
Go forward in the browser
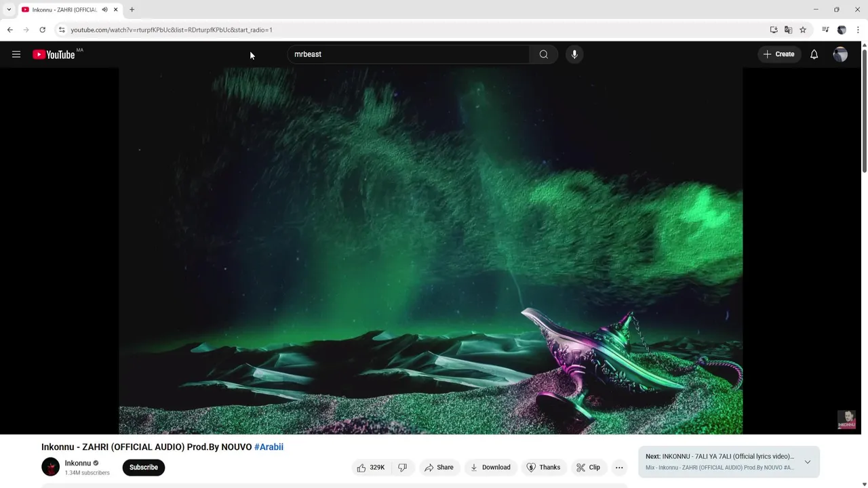(26, 30)
